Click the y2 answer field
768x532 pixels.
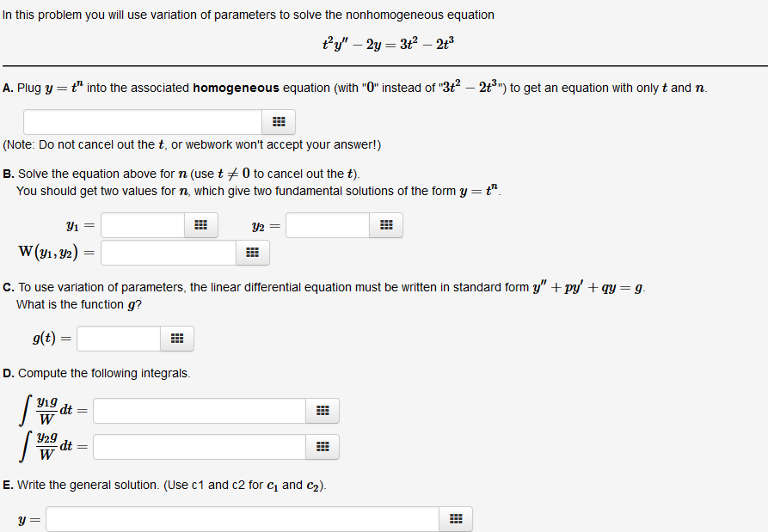(x=327, y=224)
